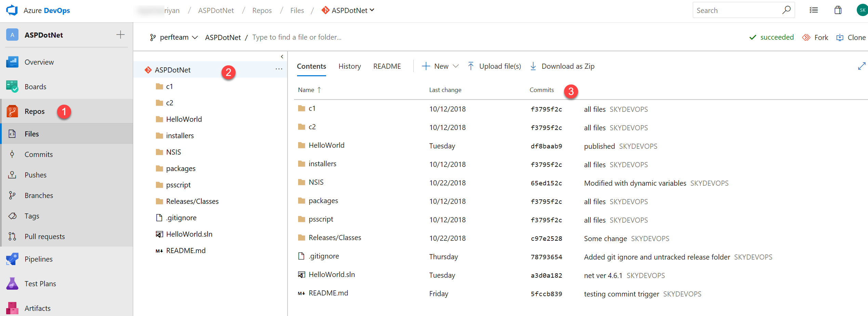
Task: Click the Repos breadcrumb link
Action: [262, 11]
